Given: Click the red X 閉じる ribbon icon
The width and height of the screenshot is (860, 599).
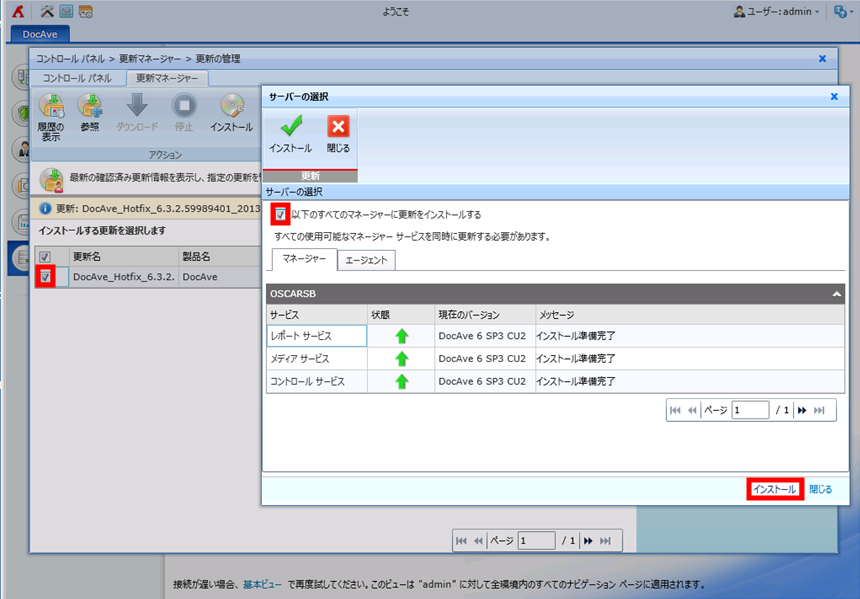Looking at the screenshot, I should (x=338, y=126).
